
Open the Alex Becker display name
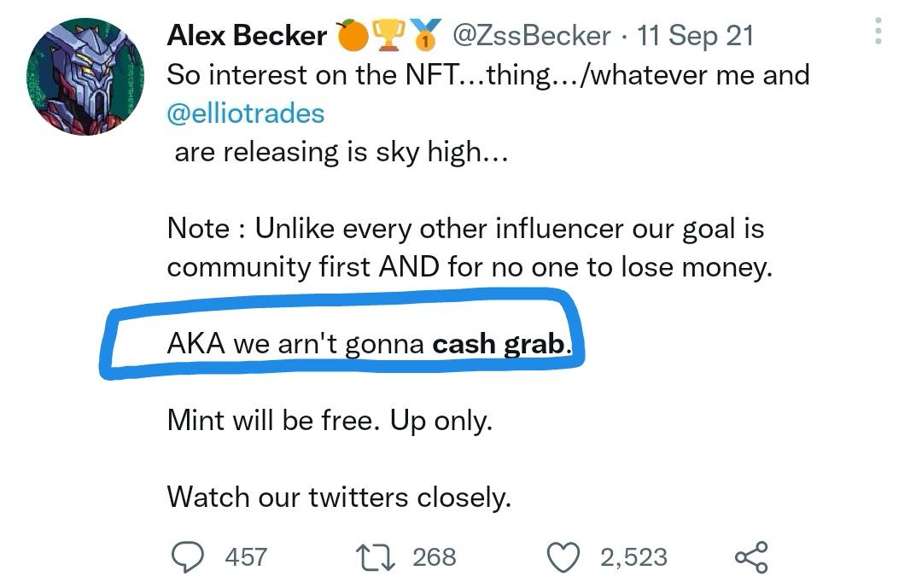coord(247,35)
